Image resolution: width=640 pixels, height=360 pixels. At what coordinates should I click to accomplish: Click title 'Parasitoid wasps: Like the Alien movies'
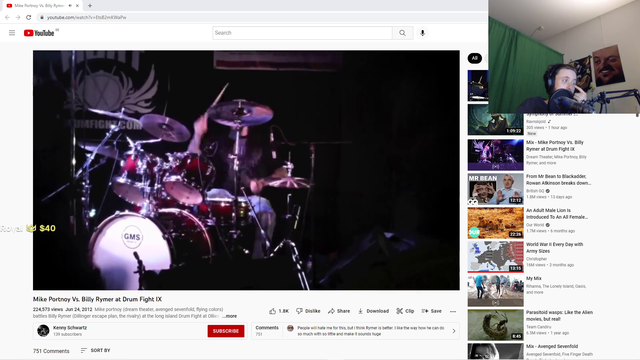(559, 316)
